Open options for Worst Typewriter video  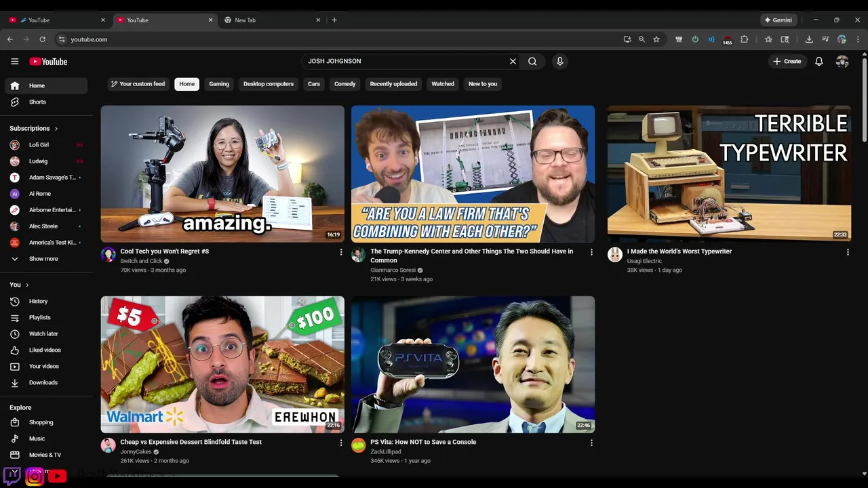[x=848, y=252]
